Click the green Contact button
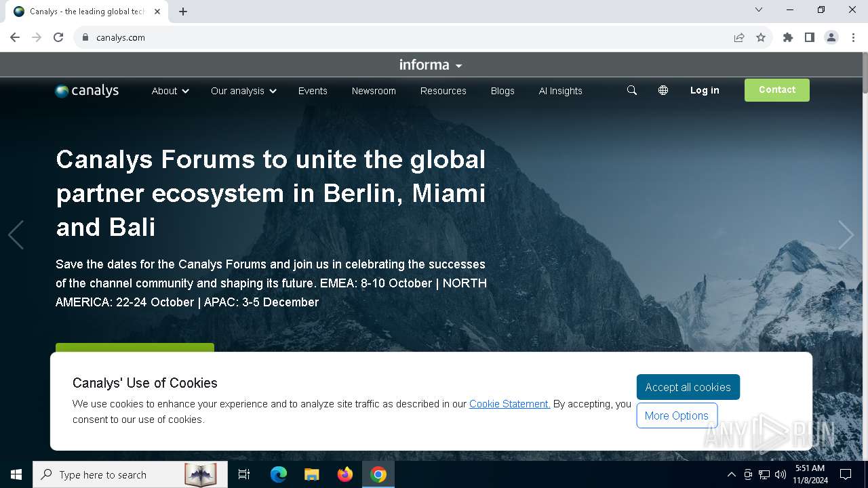 [x=777, y=90]
